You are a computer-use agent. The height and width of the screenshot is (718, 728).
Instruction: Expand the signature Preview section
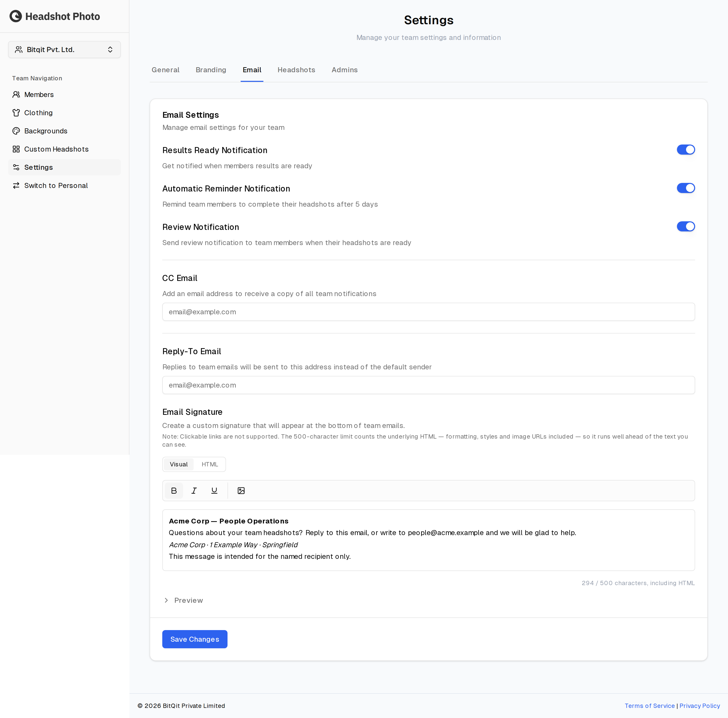(x=184, y=600)
